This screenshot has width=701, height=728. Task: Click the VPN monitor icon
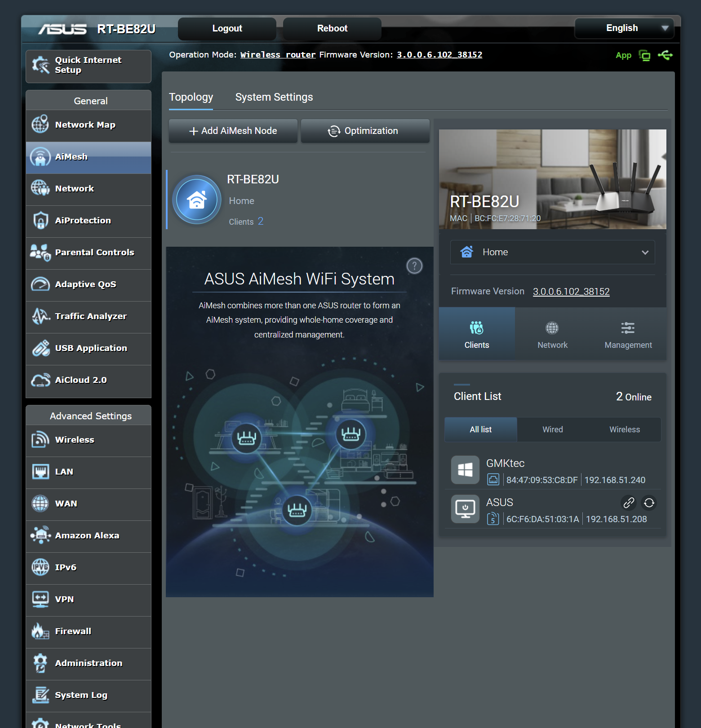pyautogui.click(x=40, y=599)
